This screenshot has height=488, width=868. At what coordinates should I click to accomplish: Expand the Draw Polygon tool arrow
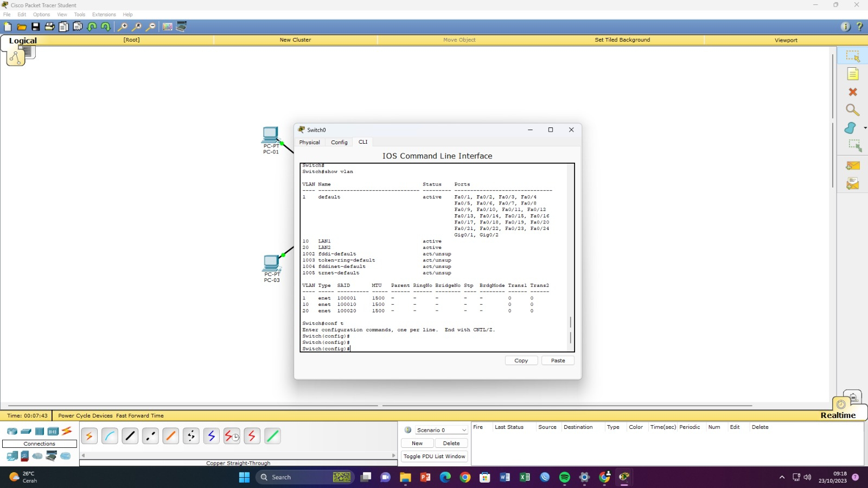(865, 128)
